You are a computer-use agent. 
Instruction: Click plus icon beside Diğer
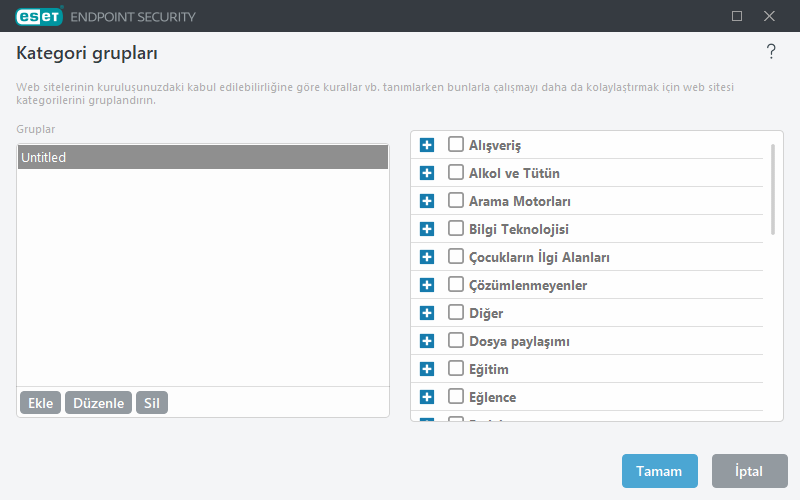point(427,313)
